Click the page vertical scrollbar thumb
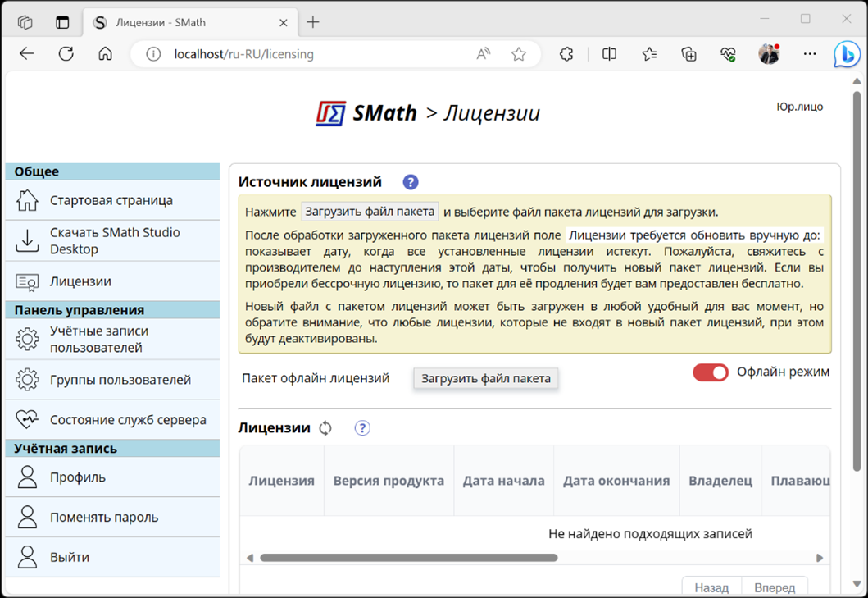This screenshot has width=868, height=598. pyautogui.click(x=857, y=283)
